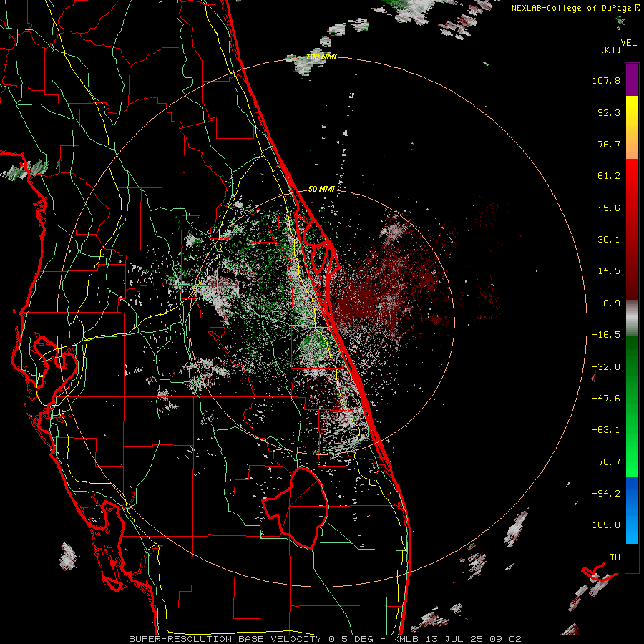The height and width of the screenshot is (644, 644).
Task: Click the 92.3 value on velocity scale
Action: (x=609, y=112)
